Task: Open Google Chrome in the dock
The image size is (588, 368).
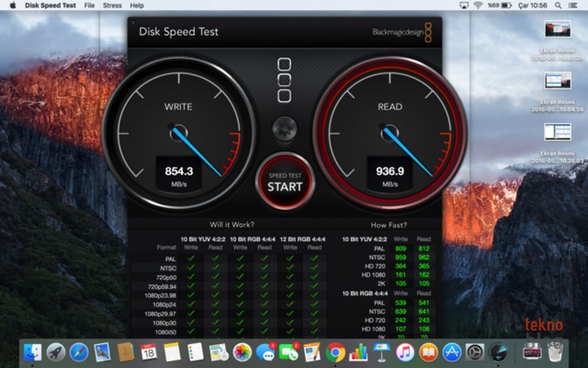Action: (x=335, y=352)
